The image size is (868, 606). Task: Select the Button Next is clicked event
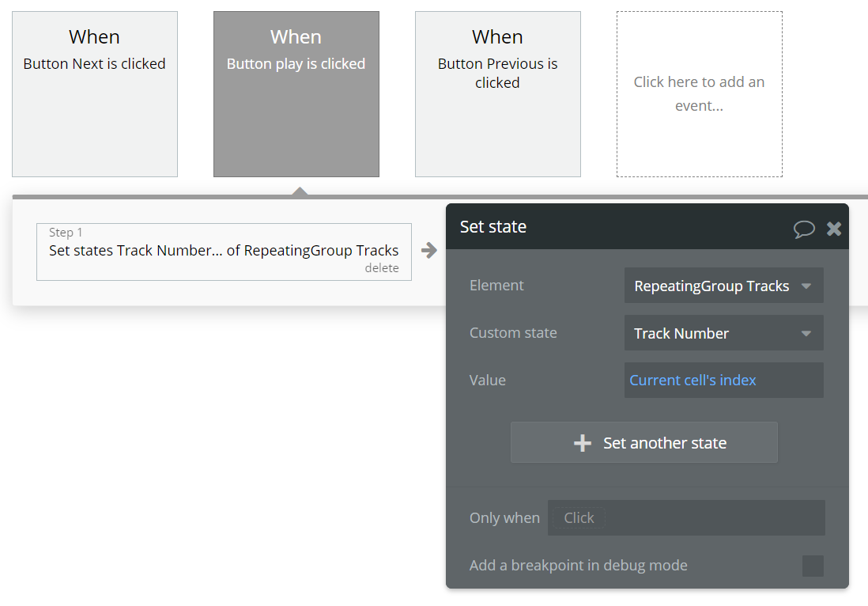95,94
